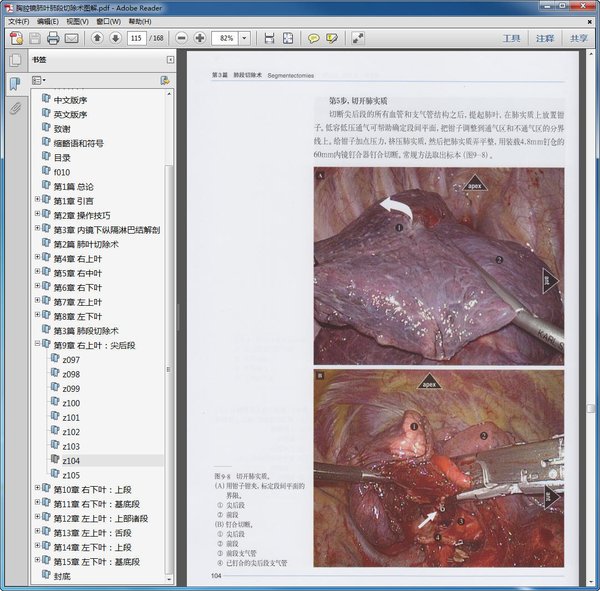This screenshot has width=600, height=591.
Task: Click the fit one full page icon
Action: tap(288, 38)
